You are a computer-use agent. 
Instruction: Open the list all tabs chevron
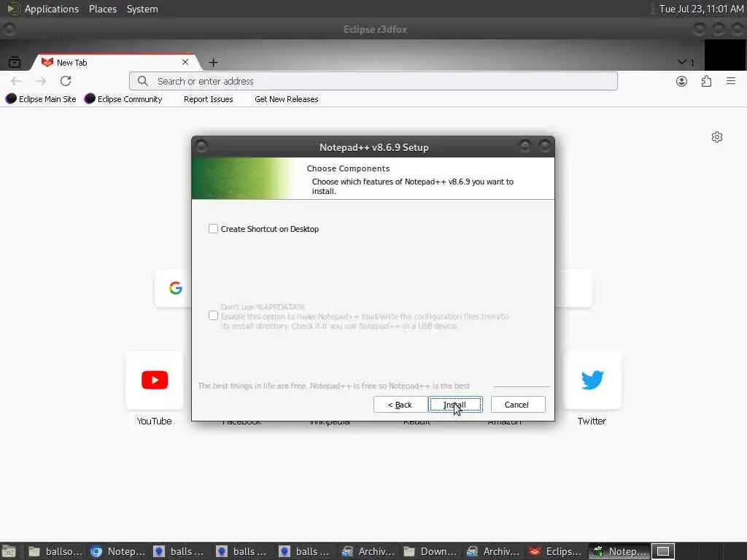point(682,62)
